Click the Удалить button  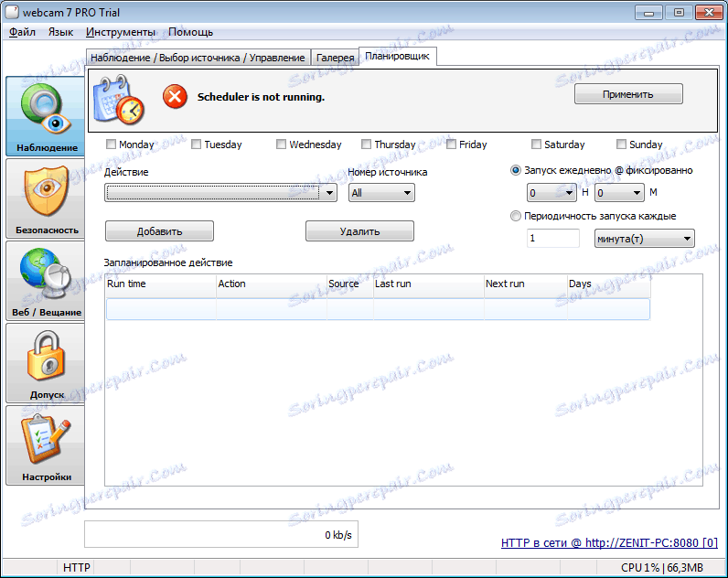point(359,231)
